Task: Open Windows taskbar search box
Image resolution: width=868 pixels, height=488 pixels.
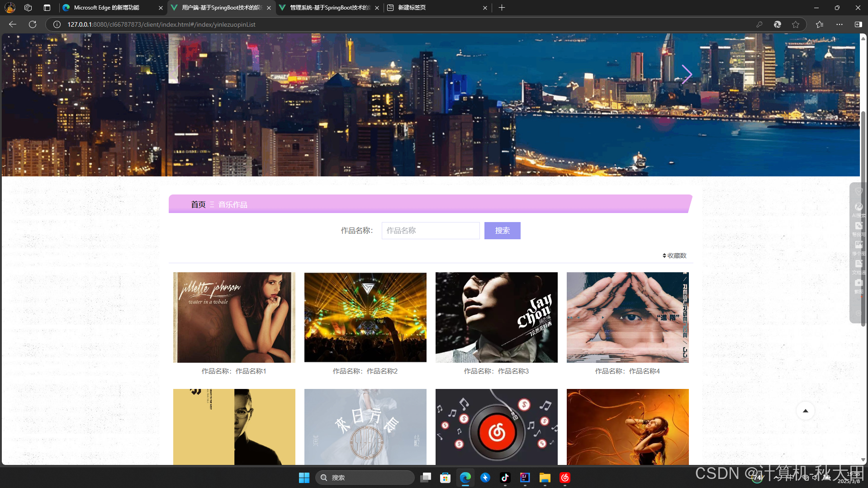Action: click(x=365, y=478)
